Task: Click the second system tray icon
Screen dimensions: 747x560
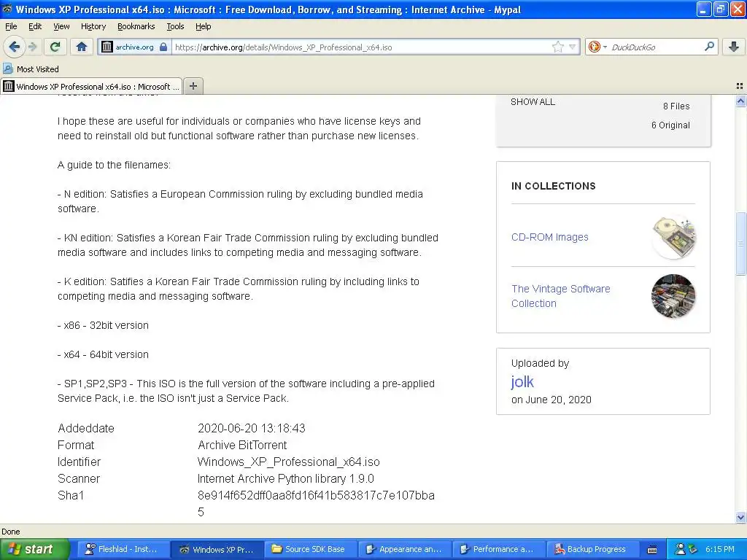Action: pyautogui.click(x=693, y=549)
